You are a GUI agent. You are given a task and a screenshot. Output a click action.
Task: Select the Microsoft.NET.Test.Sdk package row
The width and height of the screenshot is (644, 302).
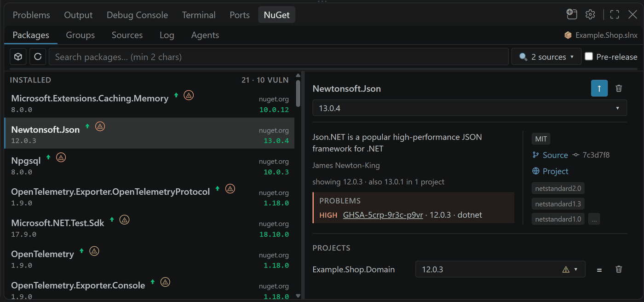click(149, 227)
